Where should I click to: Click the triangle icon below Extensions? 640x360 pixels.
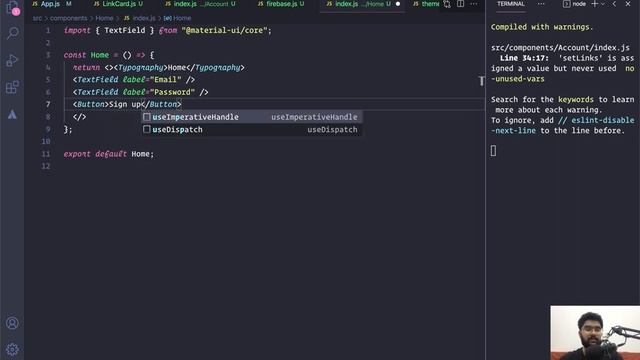pos(12,115)
